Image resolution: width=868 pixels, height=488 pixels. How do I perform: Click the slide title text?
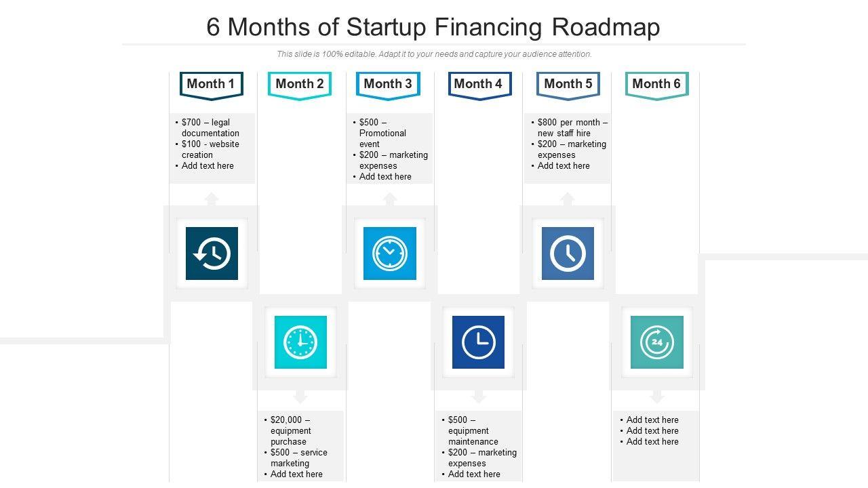[x=433, y=27]
